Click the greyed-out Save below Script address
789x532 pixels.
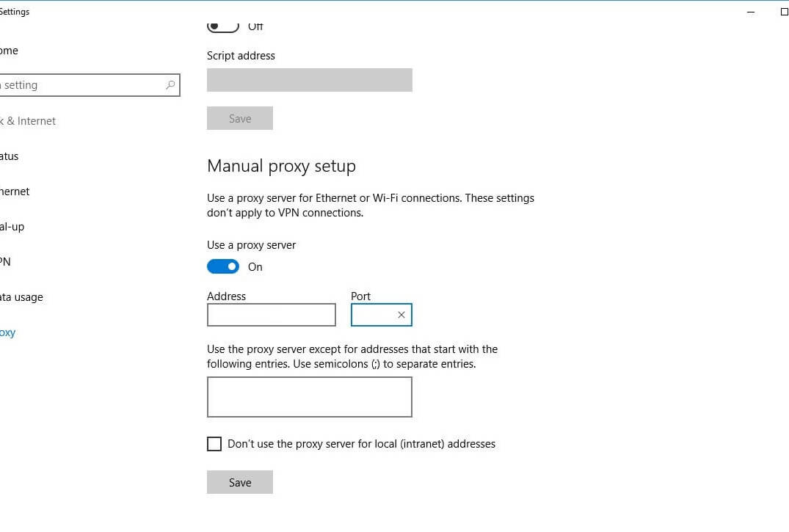[x=240, y=118]
